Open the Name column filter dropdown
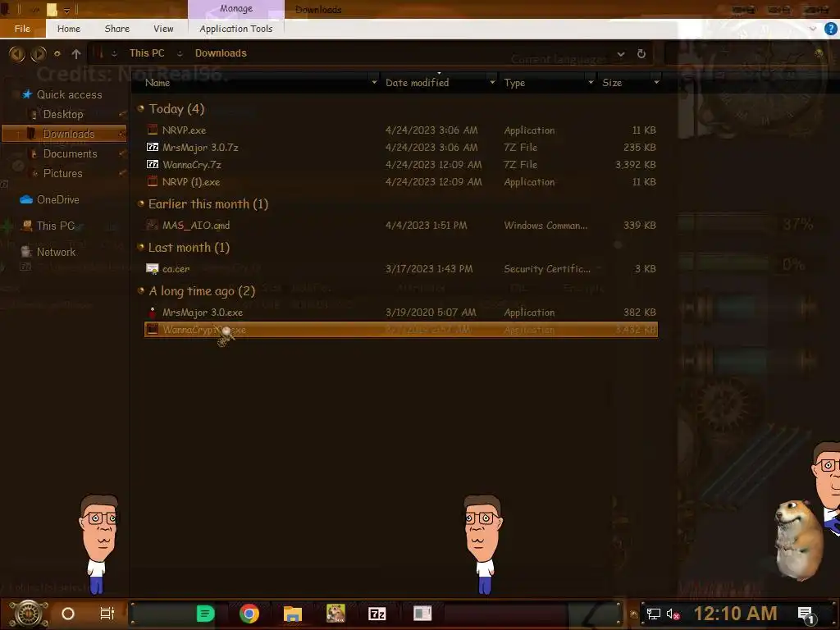 [x=374, y=83]
